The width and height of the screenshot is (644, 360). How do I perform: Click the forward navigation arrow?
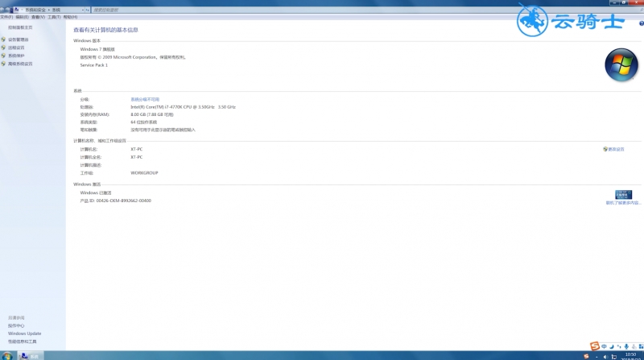pyautogui.click(x=8, y=10)
